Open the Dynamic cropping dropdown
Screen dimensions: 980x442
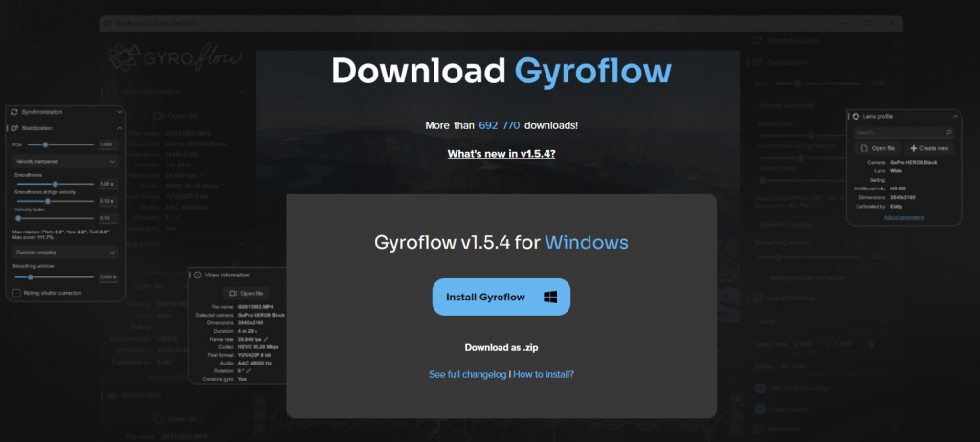pos(65,252)
